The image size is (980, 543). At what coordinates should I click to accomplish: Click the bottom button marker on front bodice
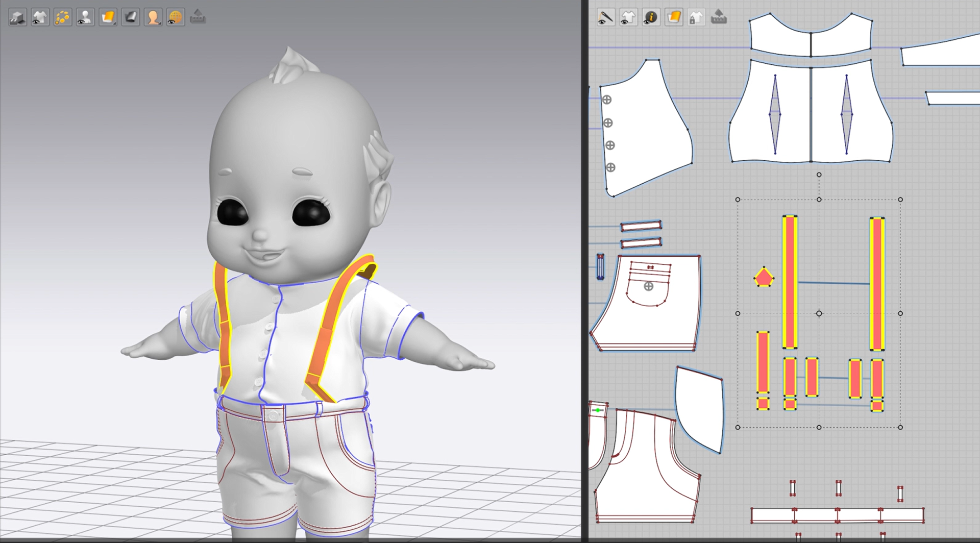(610, 167)
